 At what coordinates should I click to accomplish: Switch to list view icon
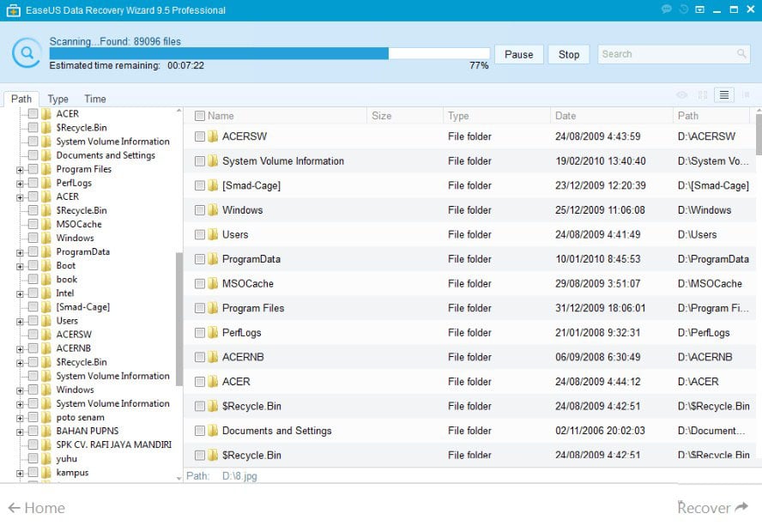point(723,94)
